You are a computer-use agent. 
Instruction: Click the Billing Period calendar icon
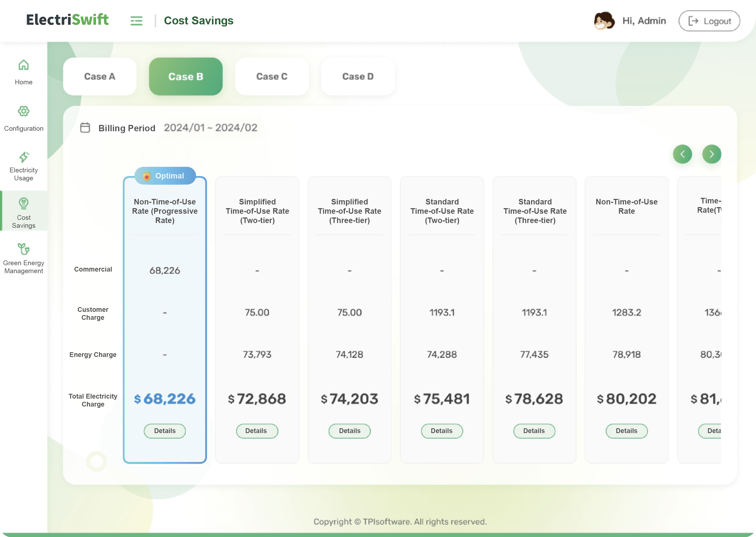click(85, 128)
